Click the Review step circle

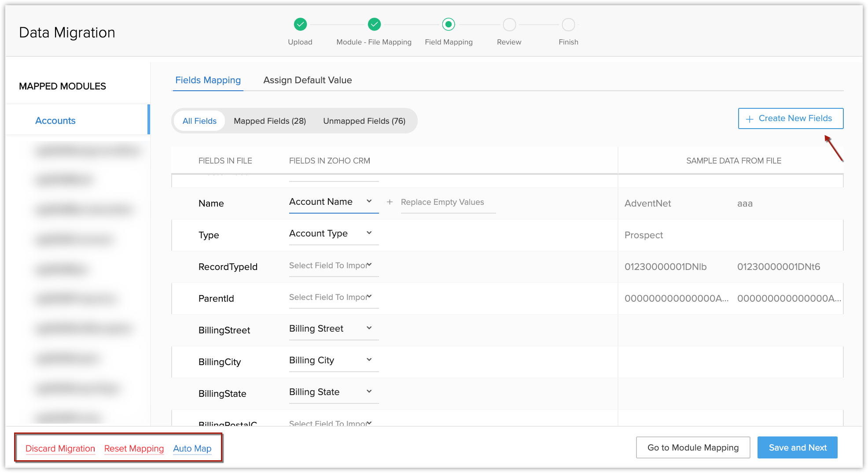509,25
